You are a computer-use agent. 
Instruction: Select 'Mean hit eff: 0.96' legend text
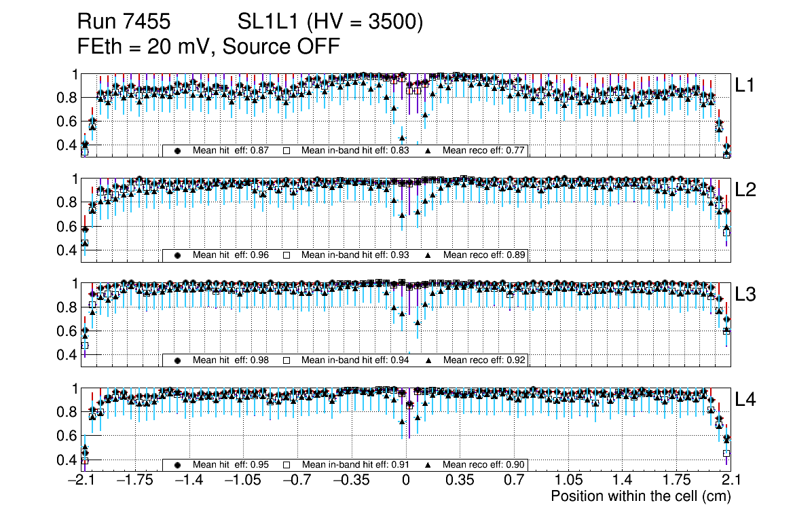coord(231,255)
